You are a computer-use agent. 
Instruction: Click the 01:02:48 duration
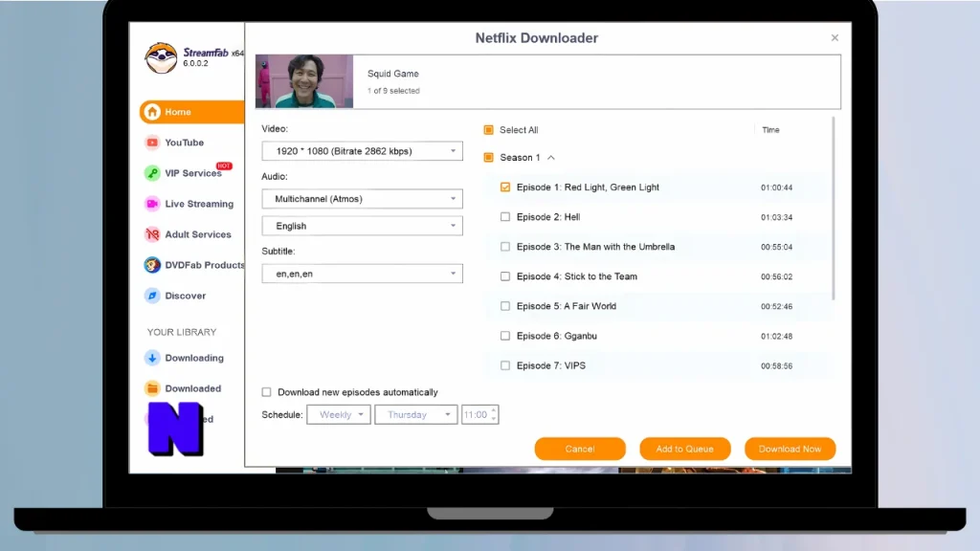coord(777,336)
